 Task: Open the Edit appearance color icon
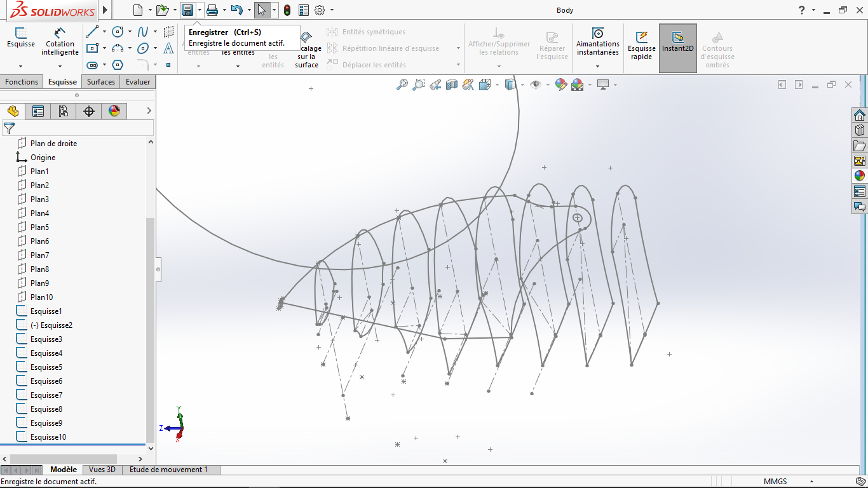561,85
